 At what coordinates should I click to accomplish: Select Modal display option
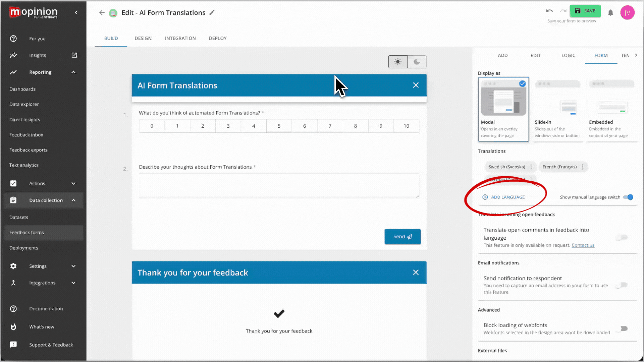pos(503,109)
